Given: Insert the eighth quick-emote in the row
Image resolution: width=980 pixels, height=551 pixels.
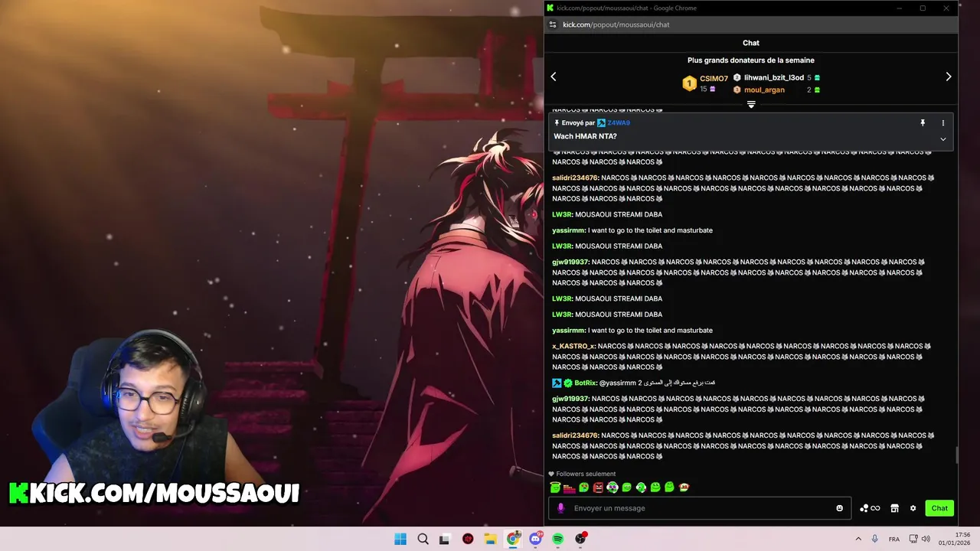Looking at the screenshot, I should [x=655, y=487].
